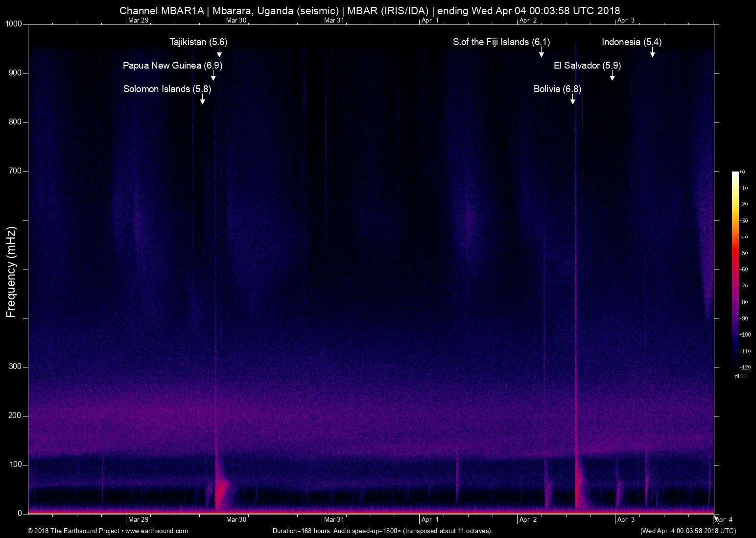
Task: Click the Bolivia (6.8) event label
Action: tap(557, 89)
